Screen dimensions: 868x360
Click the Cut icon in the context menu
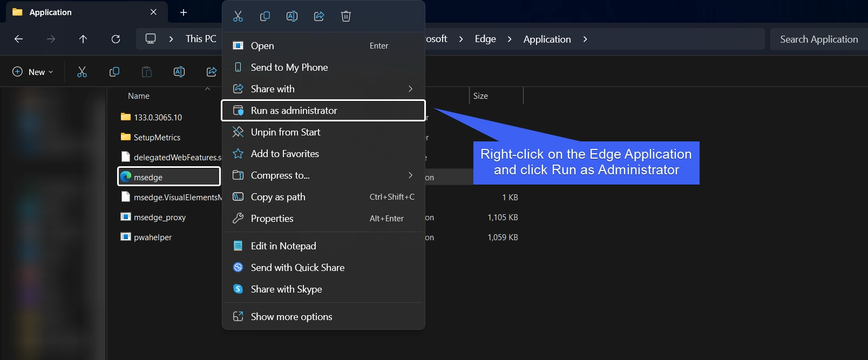238,16
